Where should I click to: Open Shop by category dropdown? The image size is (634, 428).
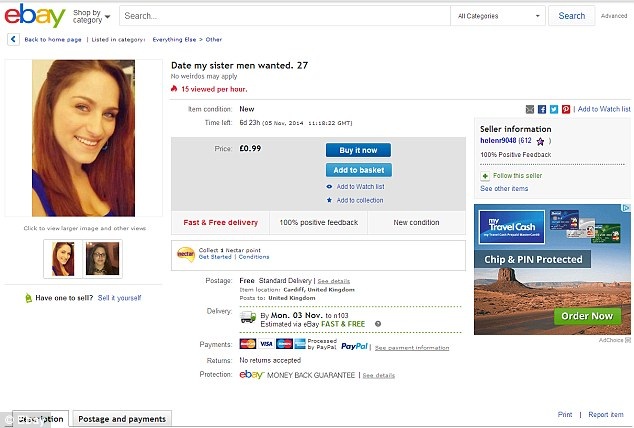(92, 16)
